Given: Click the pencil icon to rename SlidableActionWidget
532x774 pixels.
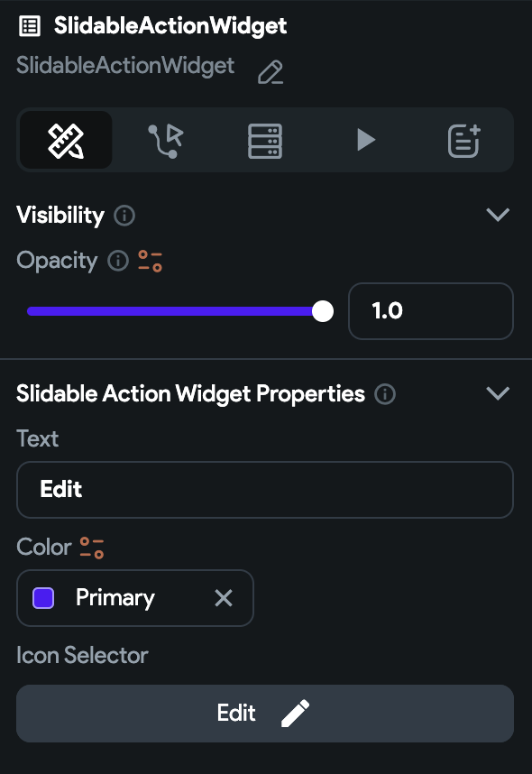Looking at the screenshot, I should click(271, 72).
